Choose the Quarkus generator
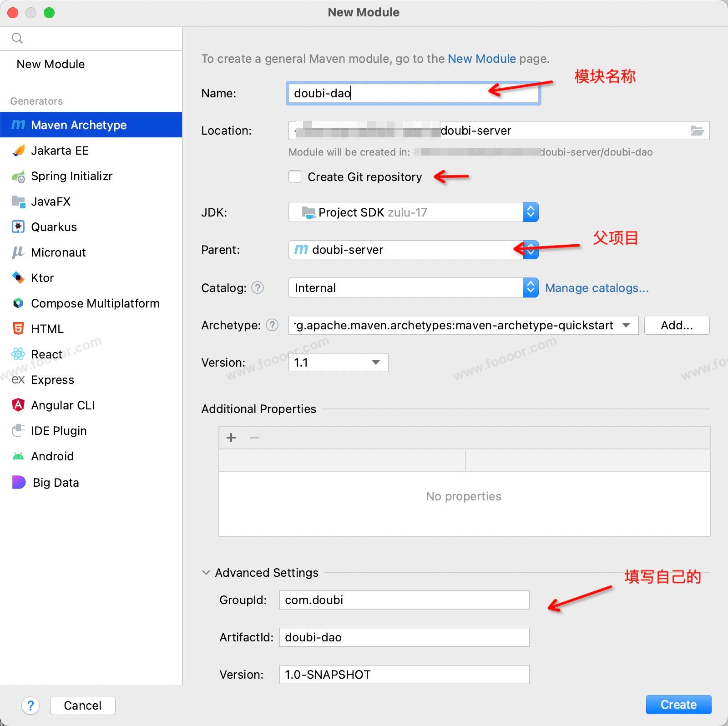The height and width of the screenshot is (726, 728). (x=54, y=227)
